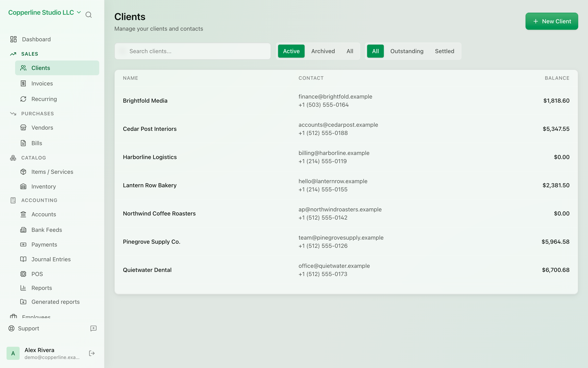Open the Support link

coord(24,328)
